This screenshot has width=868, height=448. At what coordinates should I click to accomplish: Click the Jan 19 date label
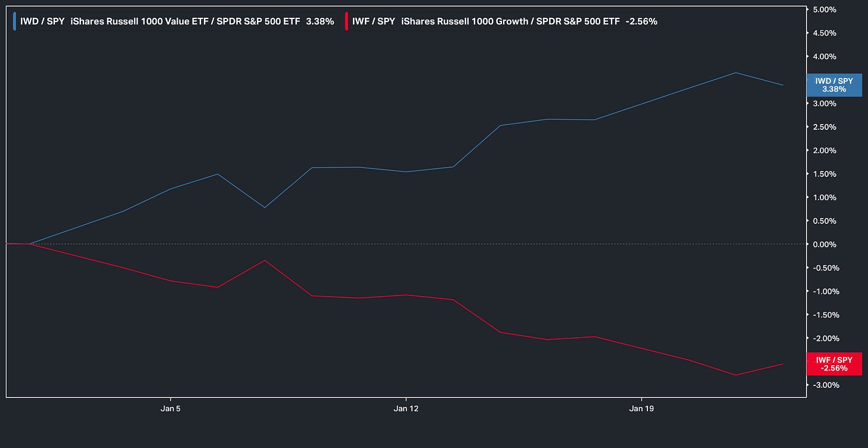pos(641,409)
